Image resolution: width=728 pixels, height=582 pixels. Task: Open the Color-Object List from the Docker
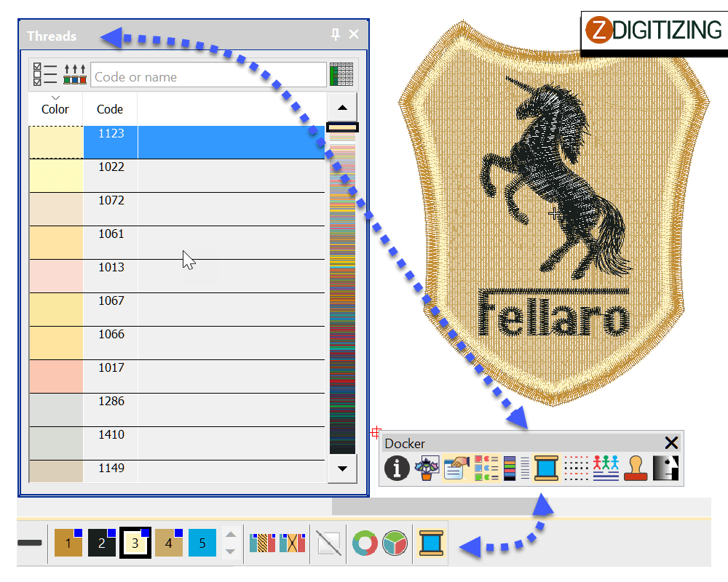click(486, 468)
